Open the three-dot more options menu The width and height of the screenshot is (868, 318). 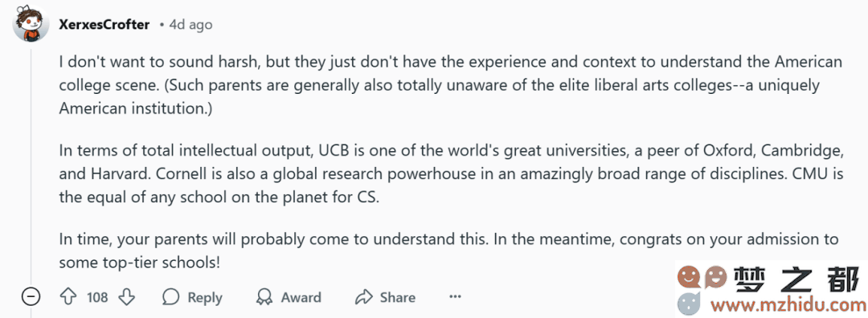point(455,297)
